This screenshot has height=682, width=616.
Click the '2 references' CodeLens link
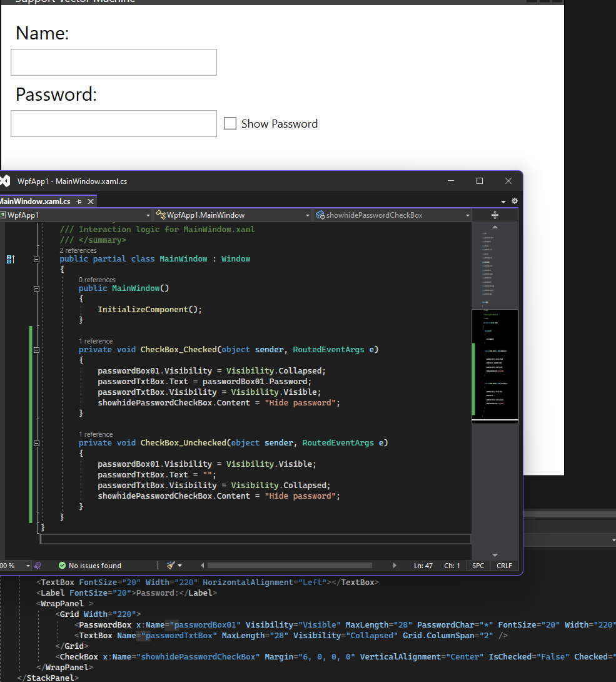click(78, 250)
